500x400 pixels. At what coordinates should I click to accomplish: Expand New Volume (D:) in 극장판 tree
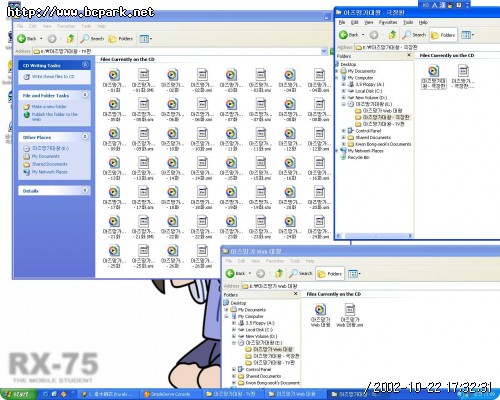click(x=343, y=98)
